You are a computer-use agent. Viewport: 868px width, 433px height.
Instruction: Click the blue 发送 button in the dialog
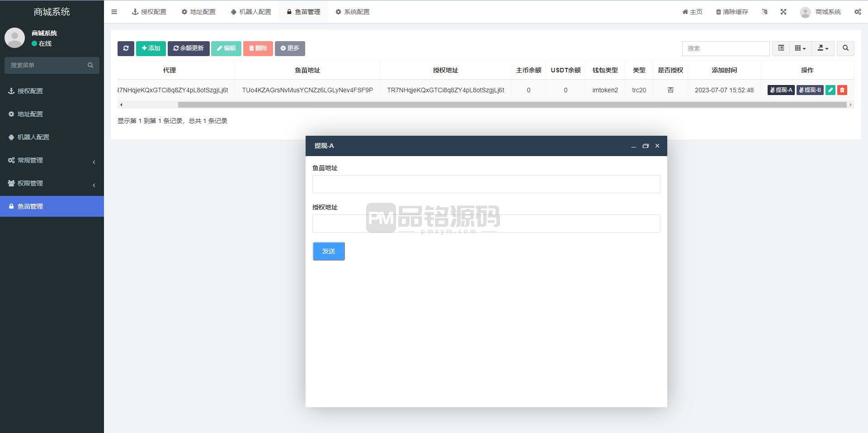point(329,251)
